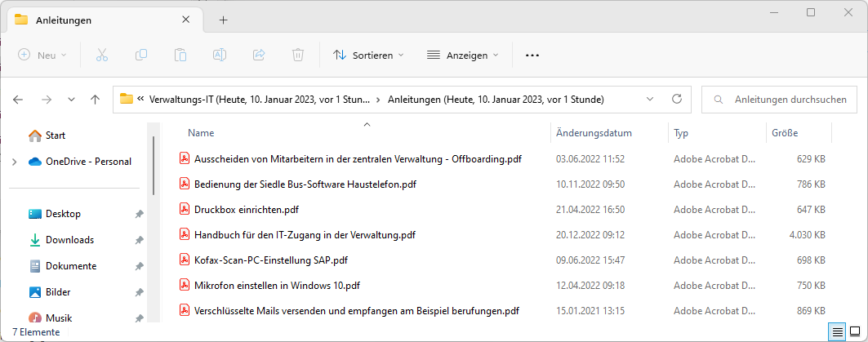Click the 4.030 KB size cell
Image resolution: width=868 pixels, height=342 pixels.
807,234
